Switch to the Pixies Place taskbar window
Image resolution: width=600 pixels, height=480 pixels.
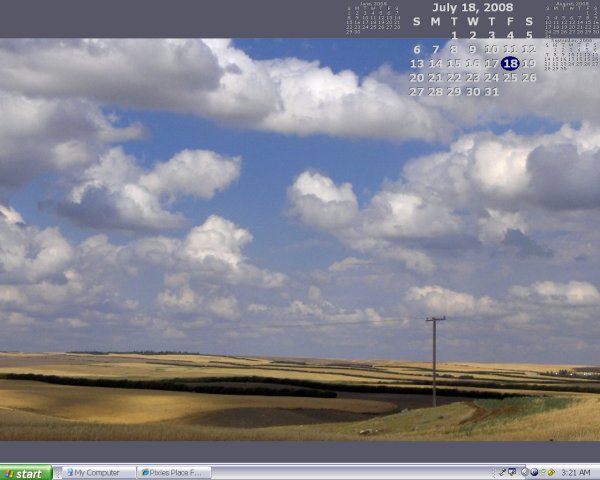pos(174,473)
